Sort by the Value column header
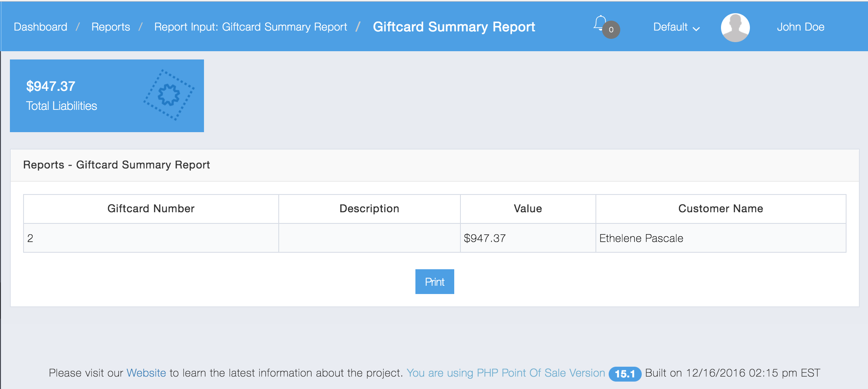The width and height of the screenshot is (868, 389). [528, 209]
